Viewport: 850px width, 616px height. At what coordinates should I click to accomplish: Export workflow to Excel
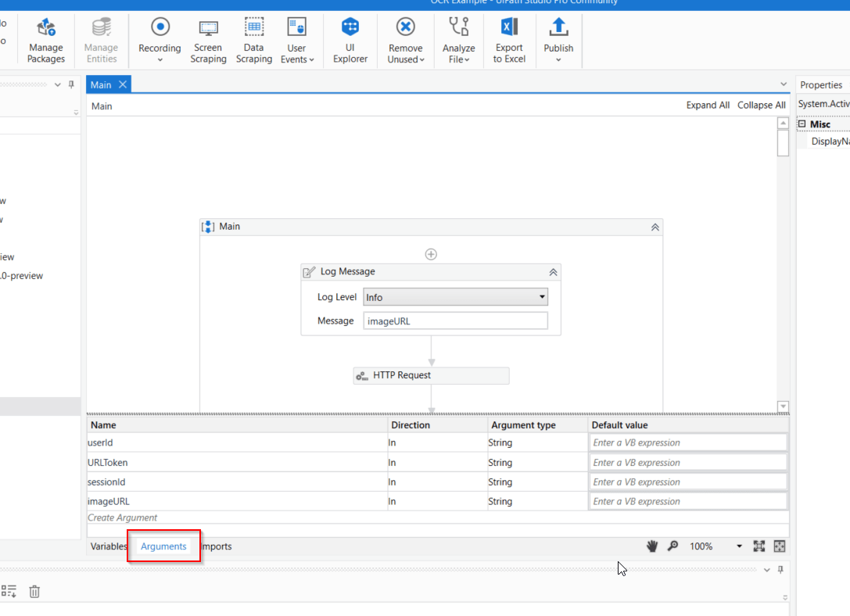(509, 39)
